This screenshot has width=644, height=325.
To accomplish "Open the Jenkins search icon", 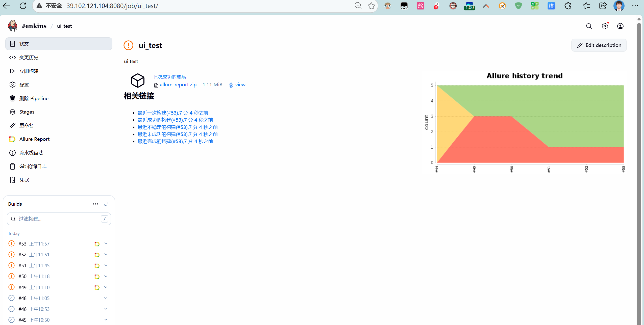I will click(x=589, y=26).
